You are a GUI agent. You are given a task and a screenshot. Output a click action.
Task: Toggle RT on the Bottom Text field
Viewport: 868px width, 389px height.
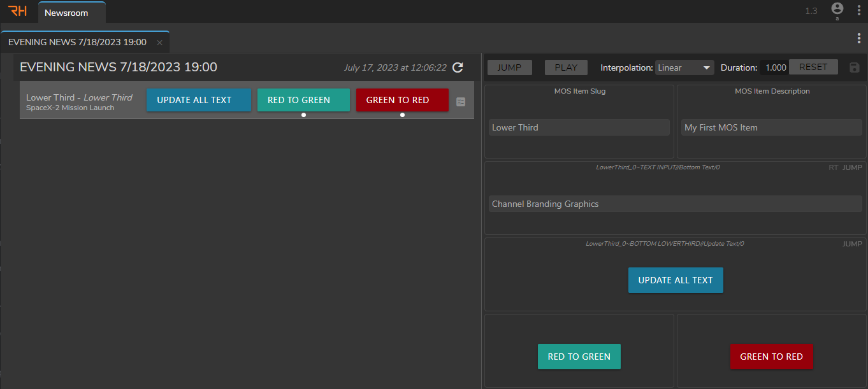(x=833, y=167)
